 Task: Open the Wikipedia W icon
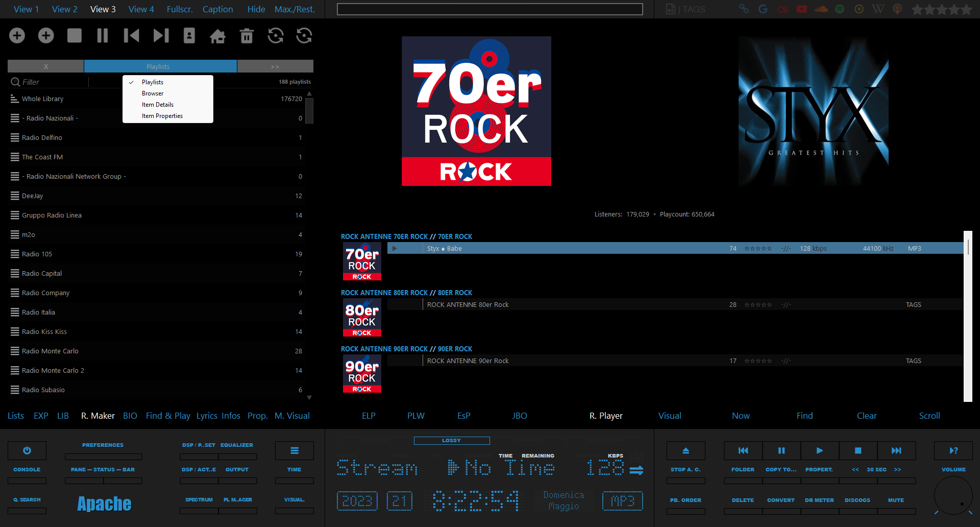[x=878, y=9]
